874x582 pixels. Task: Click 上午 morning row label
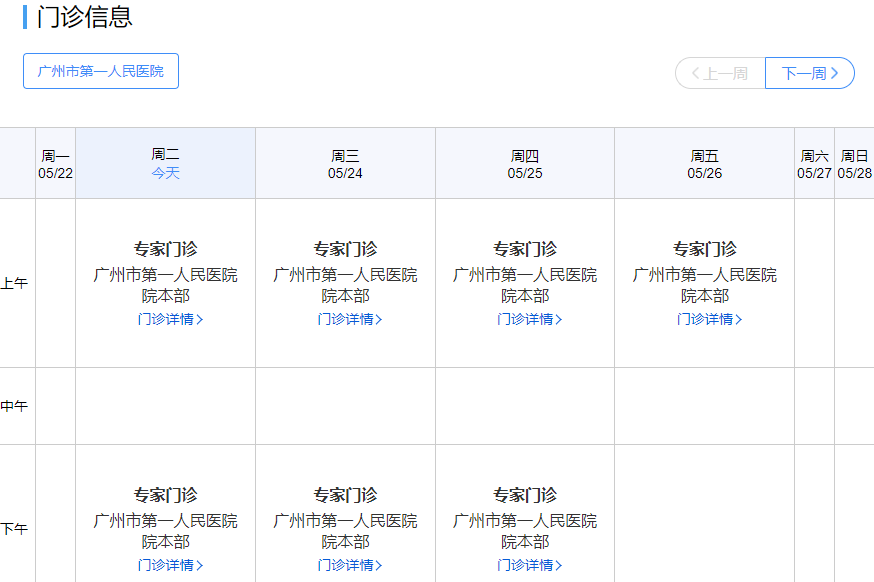[x=15, y=283]
